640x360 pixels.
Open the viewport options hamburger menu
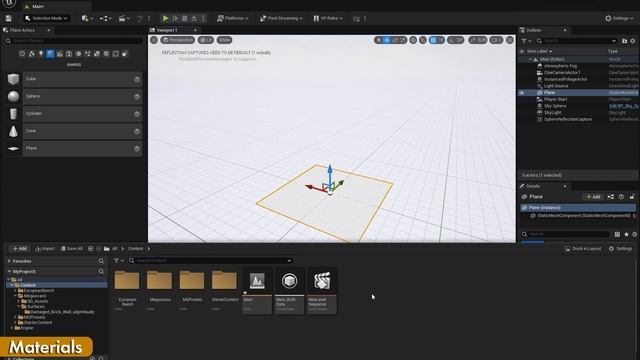154,40
